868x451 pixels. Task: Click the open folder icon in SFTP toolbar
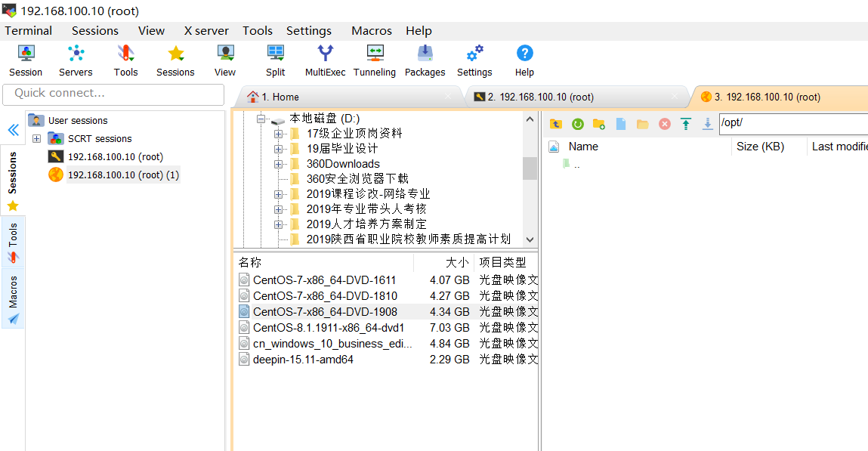click(642, 124)
